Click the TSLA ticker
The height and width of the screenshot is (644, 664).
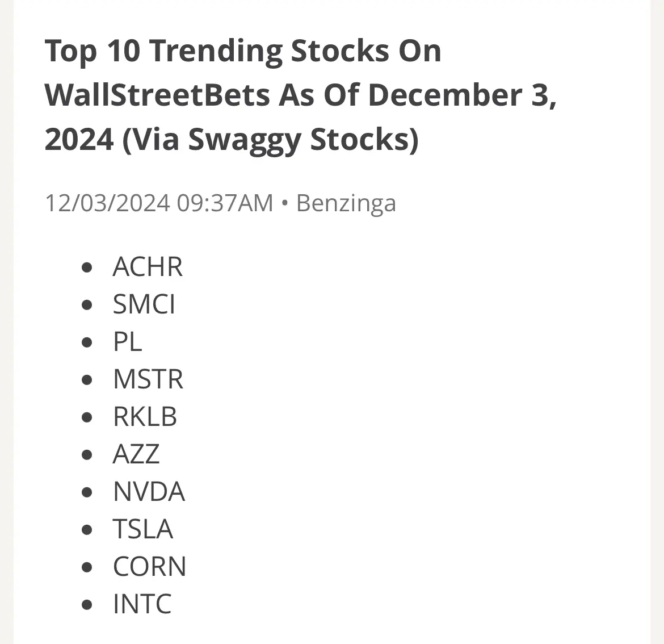[142, 529]
